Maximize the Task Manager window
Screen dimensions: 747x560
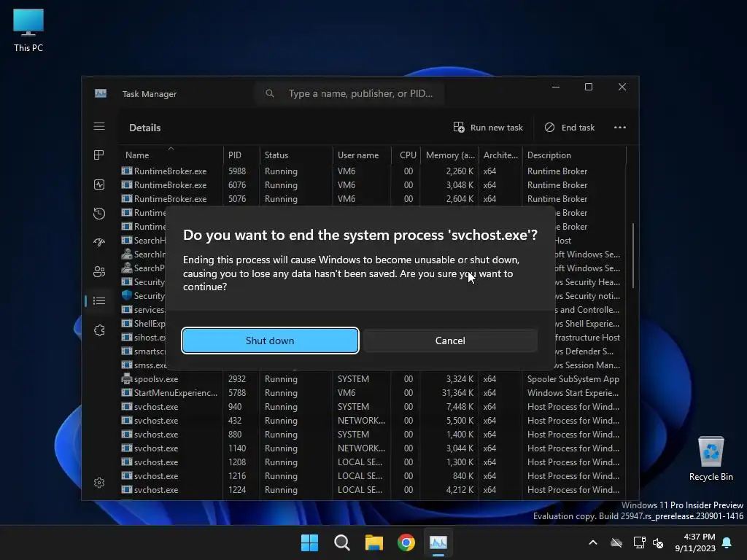[x=589, y=87]
